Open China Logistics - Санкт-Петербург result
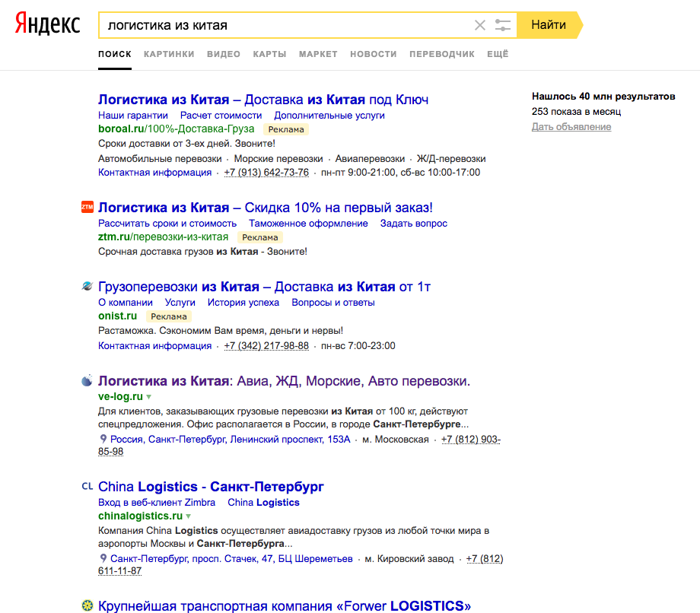 click(211, 486)
